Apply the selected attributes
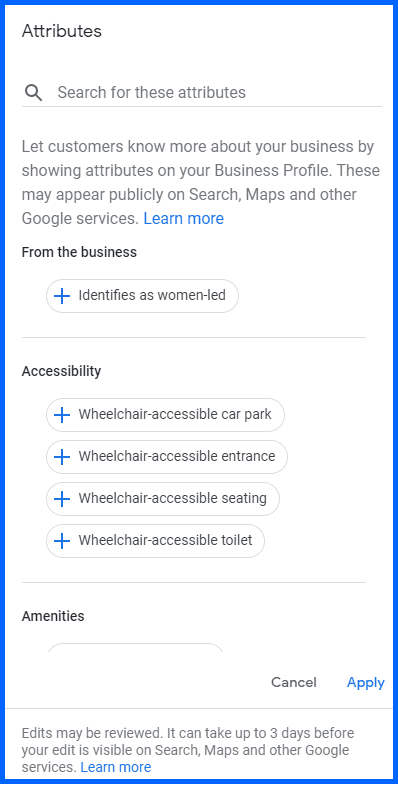 [366, 683]
